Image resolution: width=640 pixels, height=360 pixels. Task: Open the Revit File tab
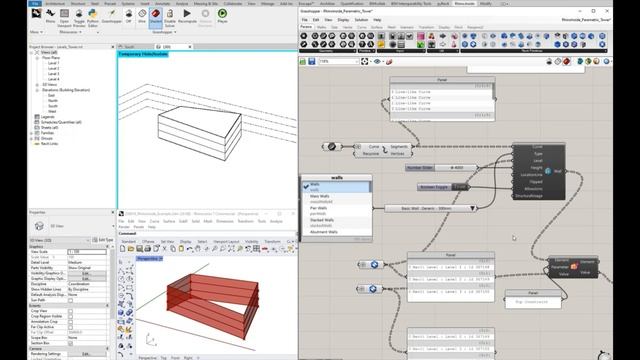pos(35,3)
